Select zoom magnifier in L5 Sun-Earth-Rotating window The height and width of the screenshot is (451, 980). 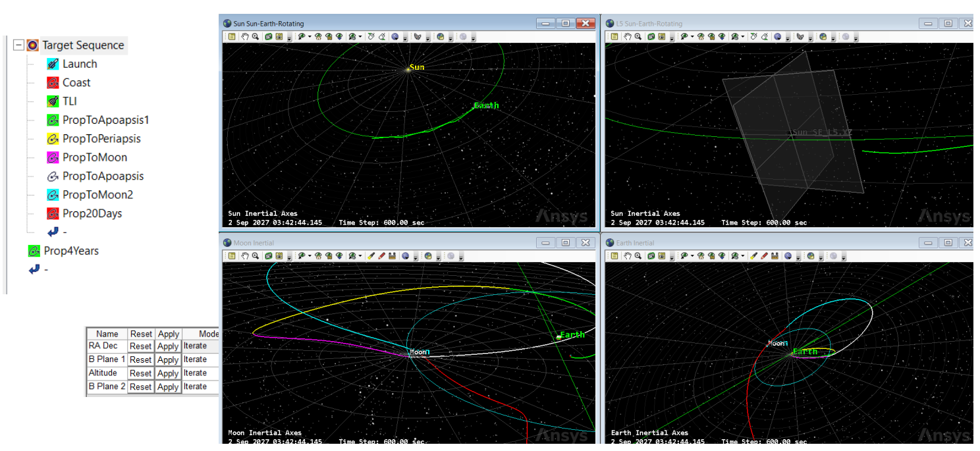[638, 37]
